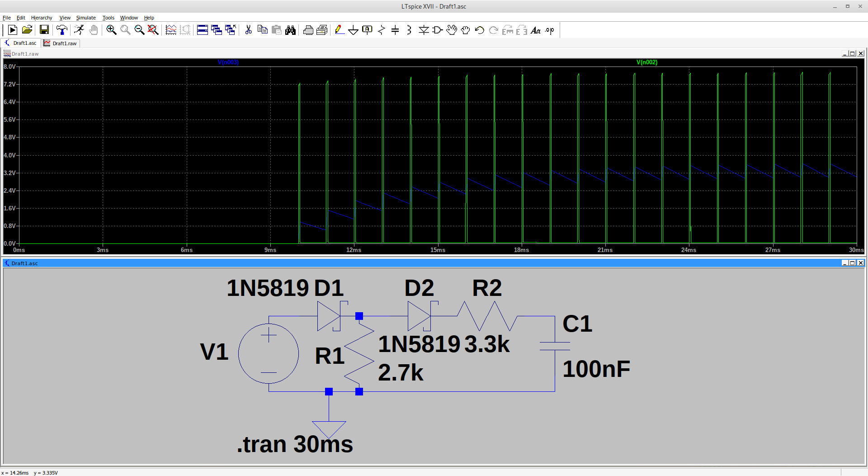Open the Tools menu

(x=108, y=18)
